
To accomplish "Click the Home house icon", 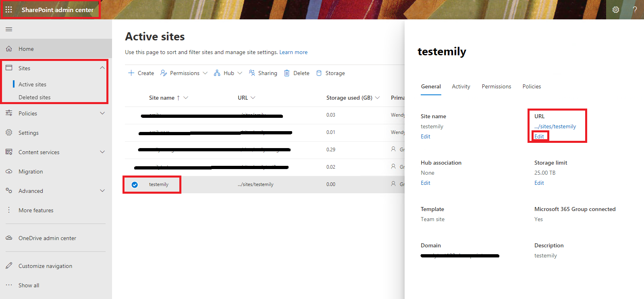I will tap(9, 49).
